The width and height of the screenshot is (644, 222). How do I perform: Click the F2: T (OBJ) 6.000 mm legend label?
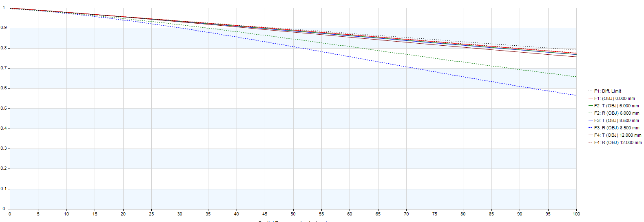click(616, 106)
